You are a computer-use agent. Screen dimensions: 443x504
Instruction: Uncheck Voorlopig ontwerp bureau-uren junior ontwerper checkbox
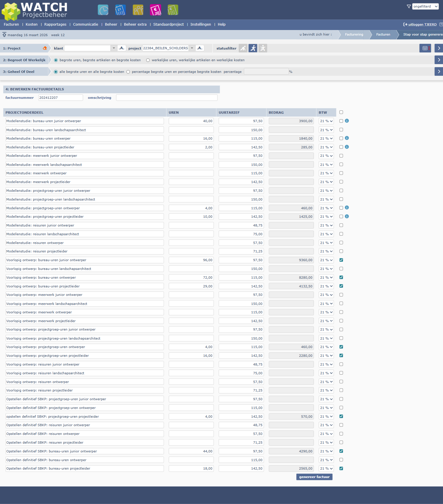pos(341,260)
